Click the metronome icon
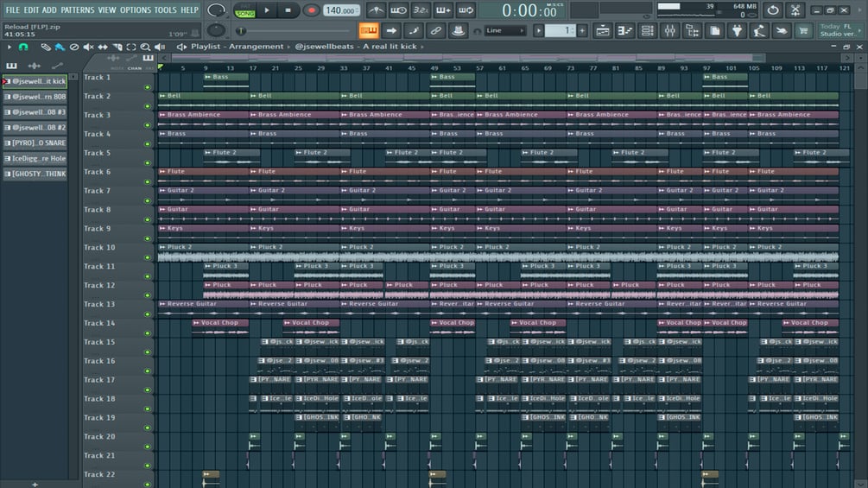 (x=377, y=10)
